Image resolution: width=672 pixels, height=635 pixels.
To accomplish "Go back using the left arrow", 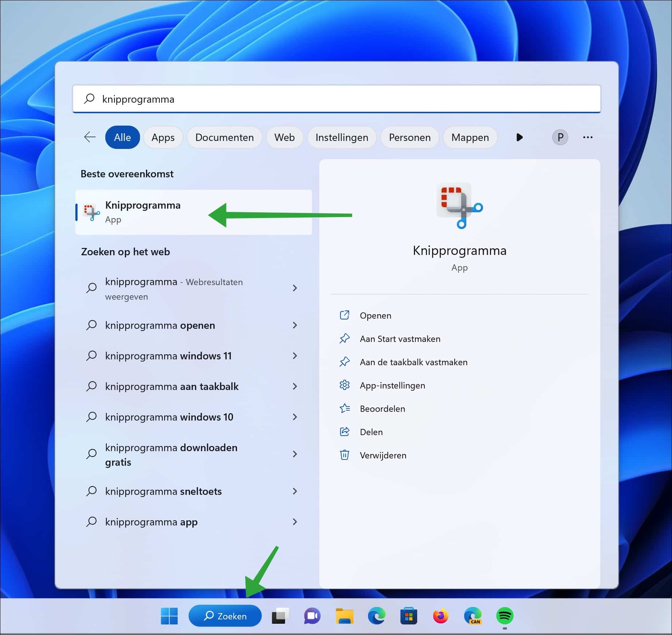I will click(x=90, y=137).
